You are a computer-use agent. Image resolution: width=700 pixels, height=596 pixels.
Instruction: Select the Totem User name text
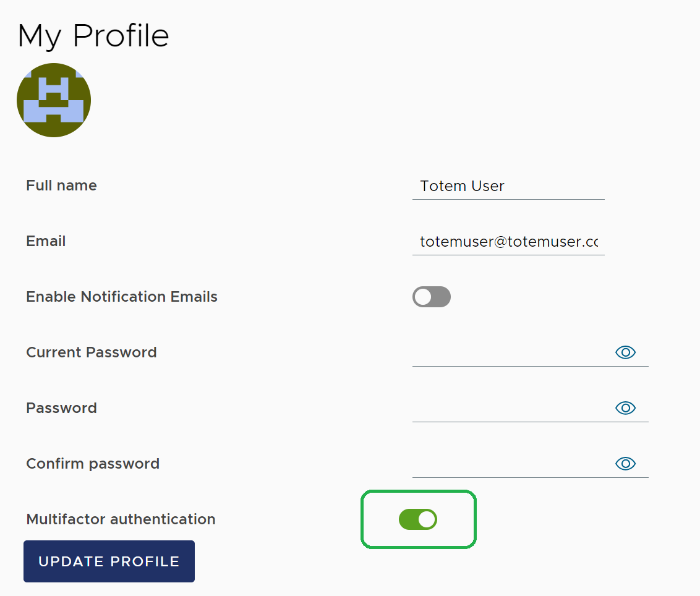(x=461, y=185)
